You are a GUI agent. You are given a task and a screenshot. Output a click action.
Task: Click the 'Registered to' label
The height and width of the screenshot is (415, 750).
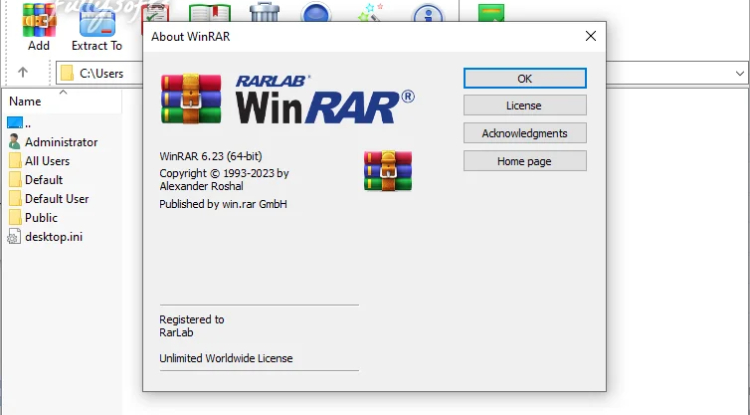191,319
